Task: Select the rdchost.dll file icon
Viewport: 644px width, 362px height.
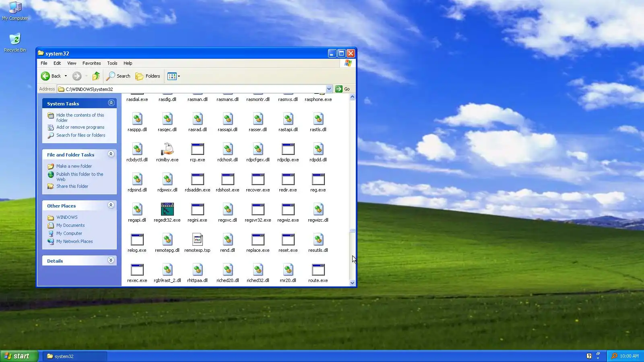Action: 227,149
